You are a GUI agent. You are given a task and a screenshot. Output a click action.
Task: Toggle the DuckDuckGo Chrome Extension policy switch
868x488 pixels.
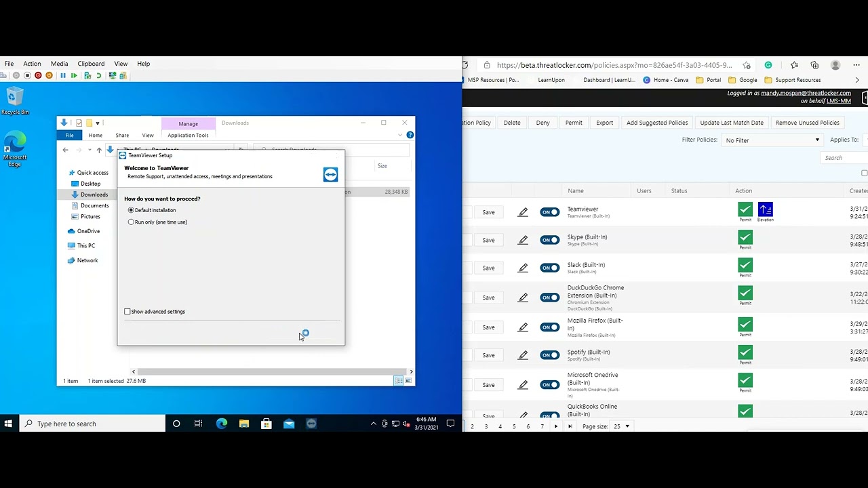click(x=549, y=298)
